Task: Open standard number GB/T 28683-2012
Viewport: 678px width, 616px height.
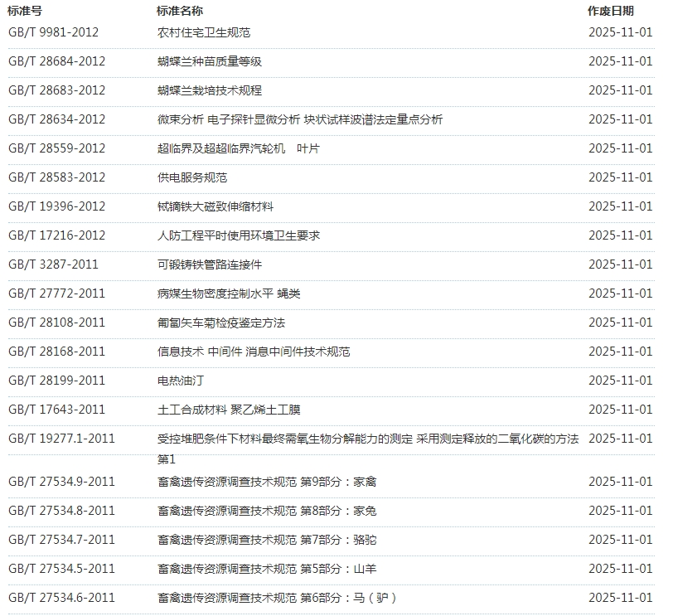Action: point(56,90)
